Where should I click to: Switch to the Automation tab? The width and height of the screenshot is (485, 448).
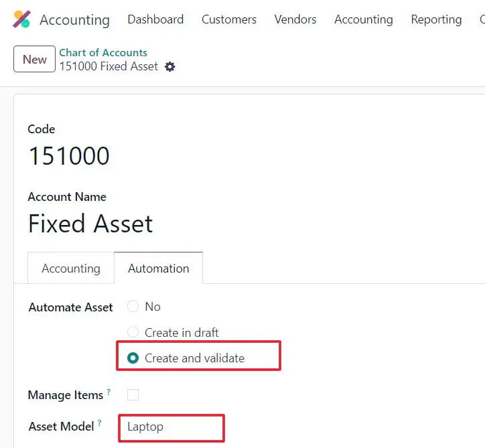click(159, 269)
